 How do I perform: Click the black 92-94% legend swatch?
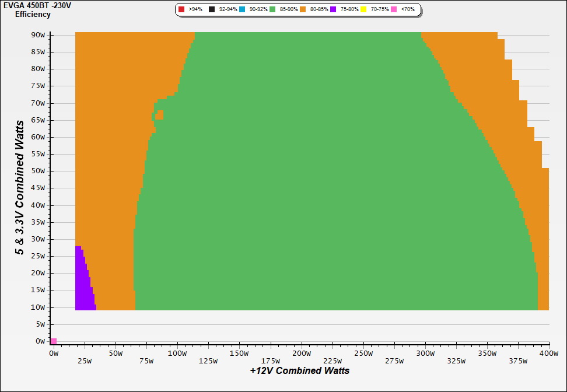[x=212, y=10]
